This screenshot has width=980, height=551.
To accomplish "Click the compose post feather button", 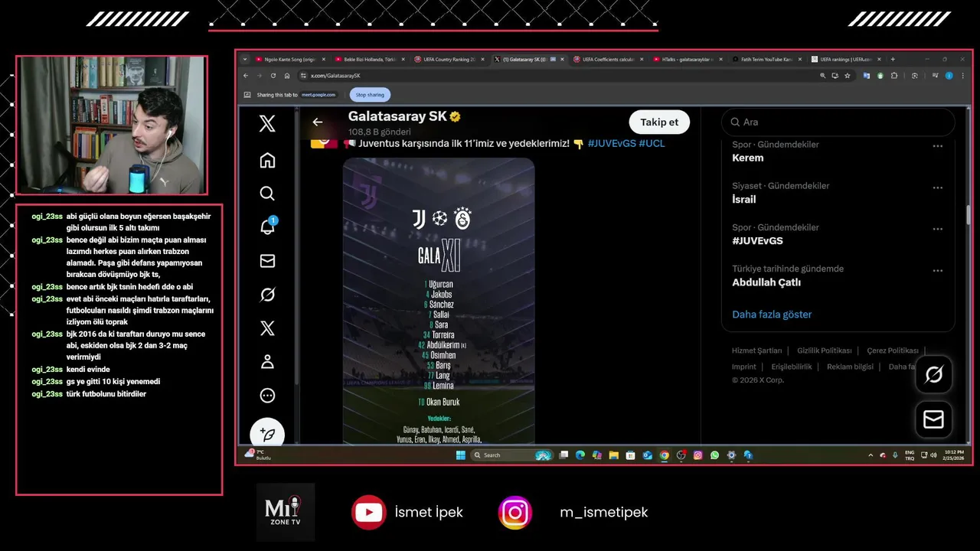I will point(267,434).
